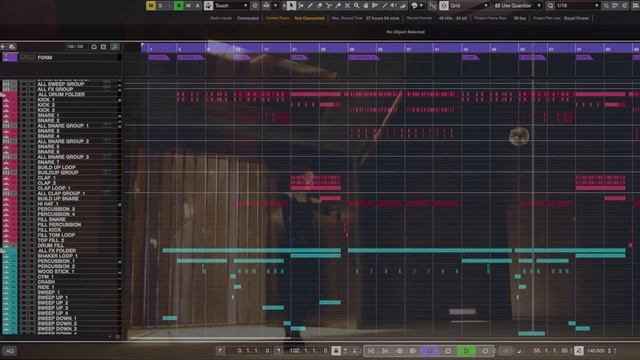Click the Add Track plus icon
The height and width of the screenshot is (360, 640).
click(3, 47)
